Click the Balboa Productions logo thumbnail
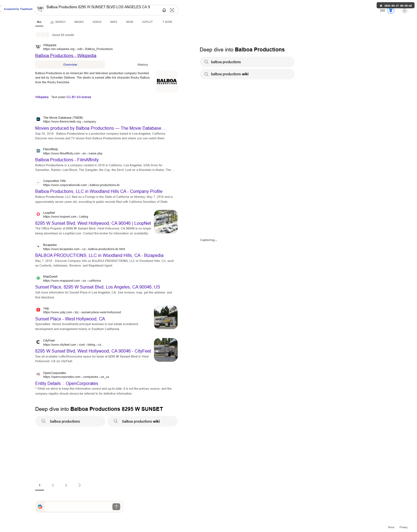Screen dimensions: 417x532 pyautogui.click(x=167, y=82)
